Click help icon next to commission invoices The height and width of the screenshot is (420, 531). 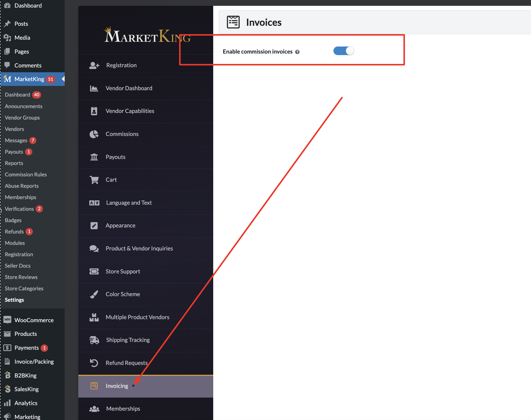pos(297,52)
